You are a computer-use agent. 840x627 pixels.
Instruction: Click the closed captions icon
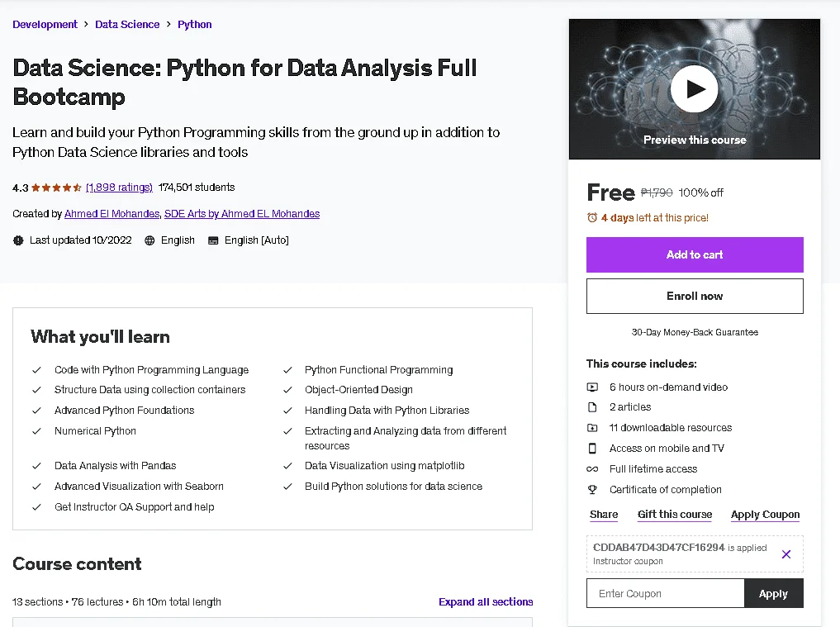tap(213, 240)
